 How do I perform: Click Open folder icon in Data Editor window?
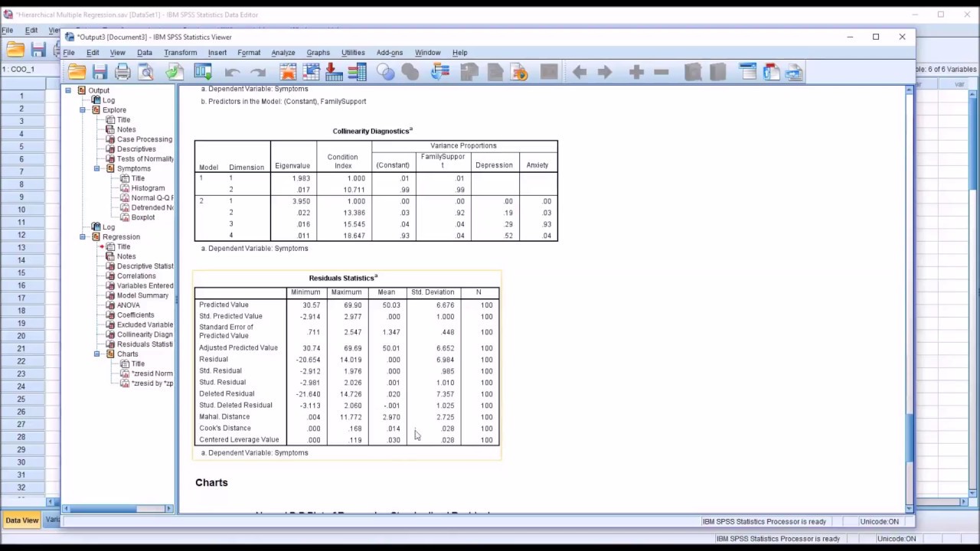(x=15, y=50)
